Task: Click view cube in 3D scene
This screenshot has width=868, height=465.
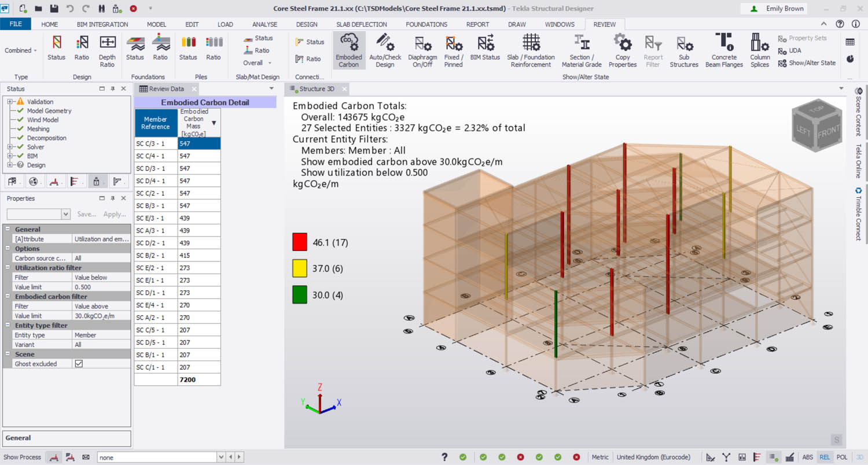Action: (x=816, y=126)
